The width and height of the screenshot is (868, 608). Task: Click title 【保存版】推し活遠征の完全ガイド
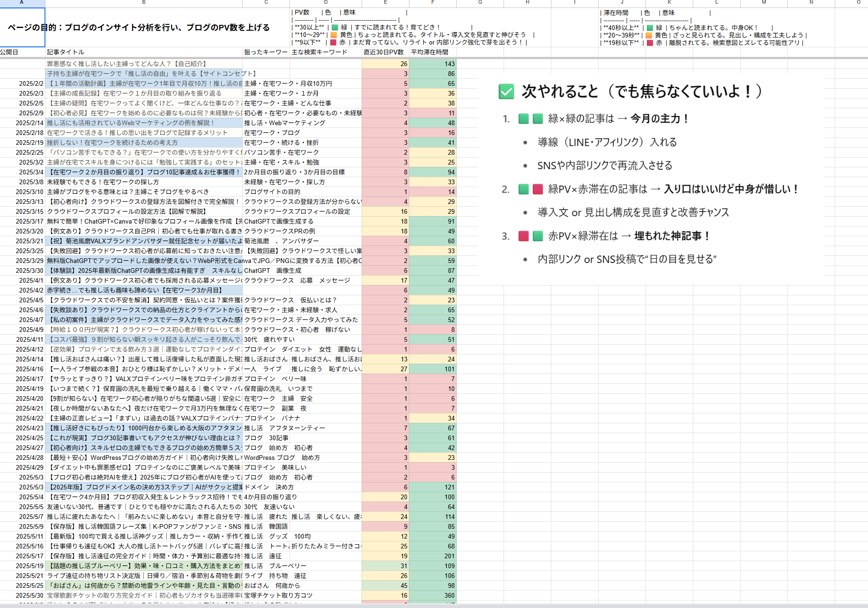[x=144, y=556]
